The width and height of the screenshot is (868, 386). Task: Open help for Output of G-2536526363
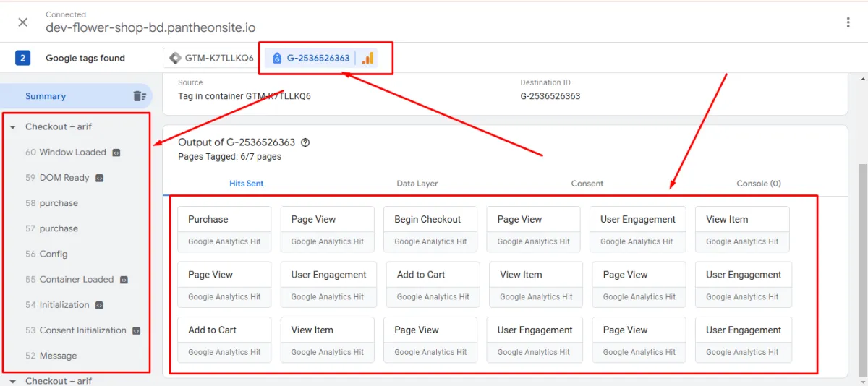[x=305, y=142]
